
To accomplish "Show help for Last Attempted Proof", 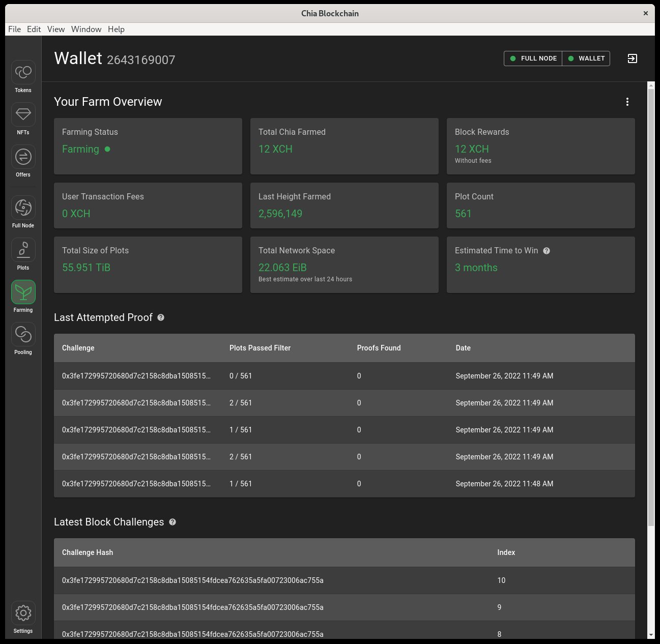I will click(x=161, y=317).
